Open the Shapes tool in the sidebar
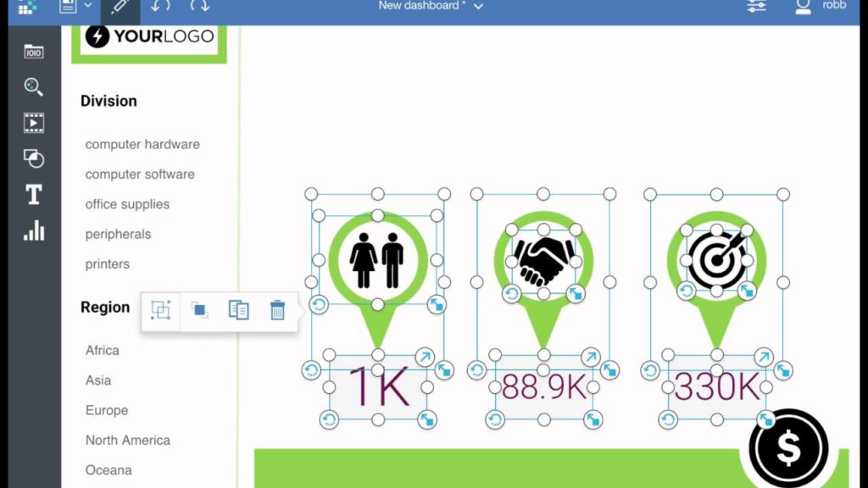This screenshot has height=488, width=868. [x=34, y=159]
